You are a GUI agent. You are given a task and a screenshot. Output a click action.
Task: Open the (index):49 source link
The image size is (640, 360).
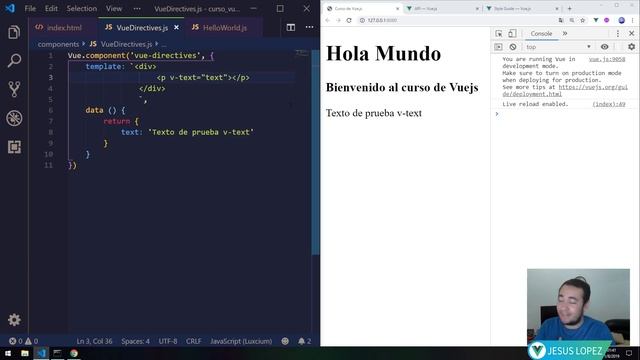(x=609, y=104)
